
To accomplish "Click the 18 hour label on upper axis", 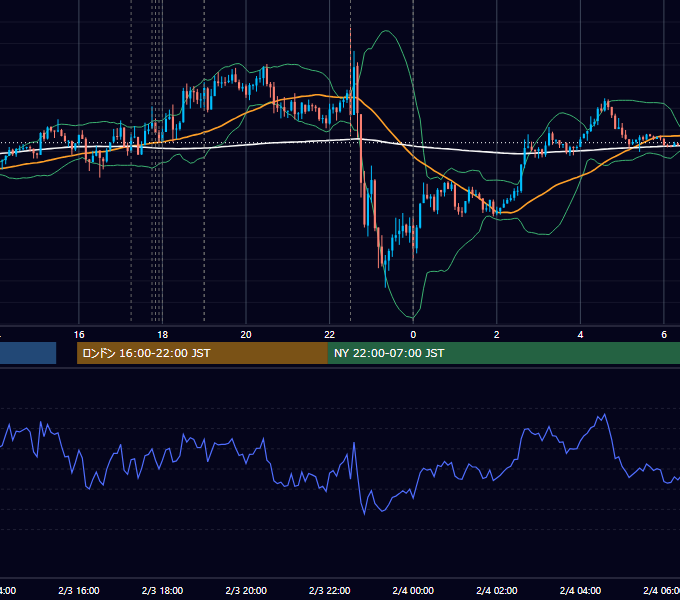I will [x=163, y=335].
